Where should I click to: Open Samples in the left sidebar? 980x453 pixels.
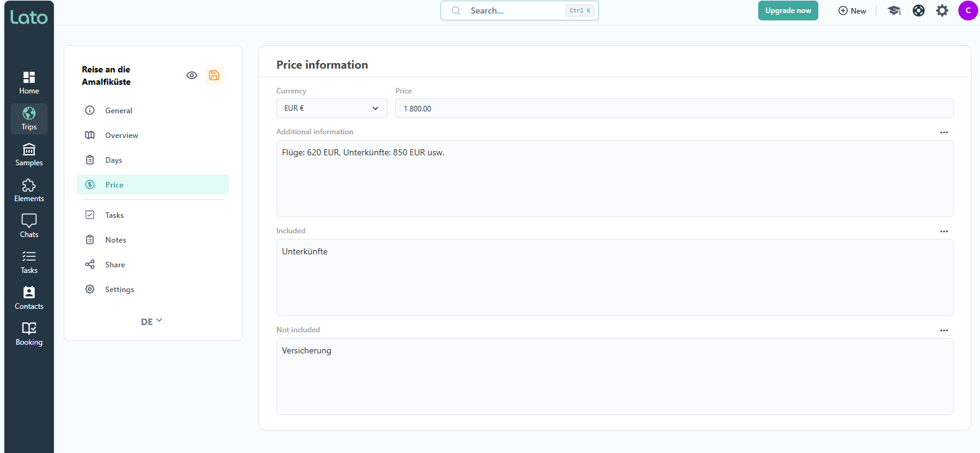click(x=29, y=155)
